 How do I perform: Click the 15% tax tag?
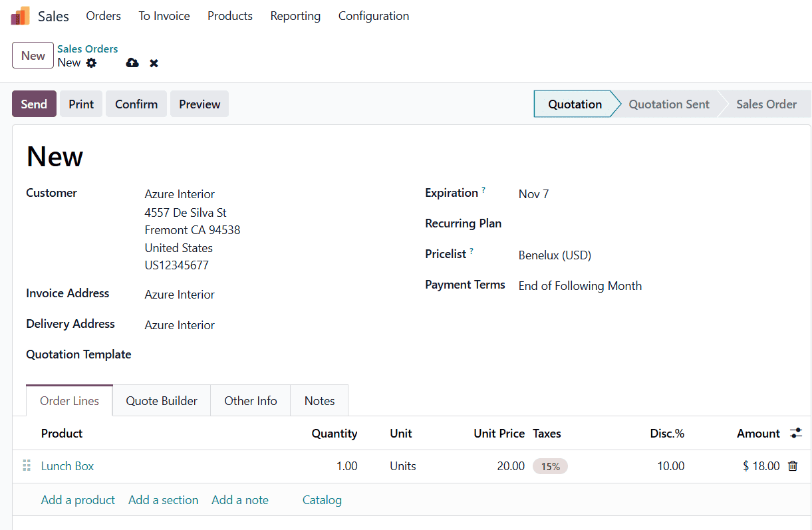tap(550, 467)
